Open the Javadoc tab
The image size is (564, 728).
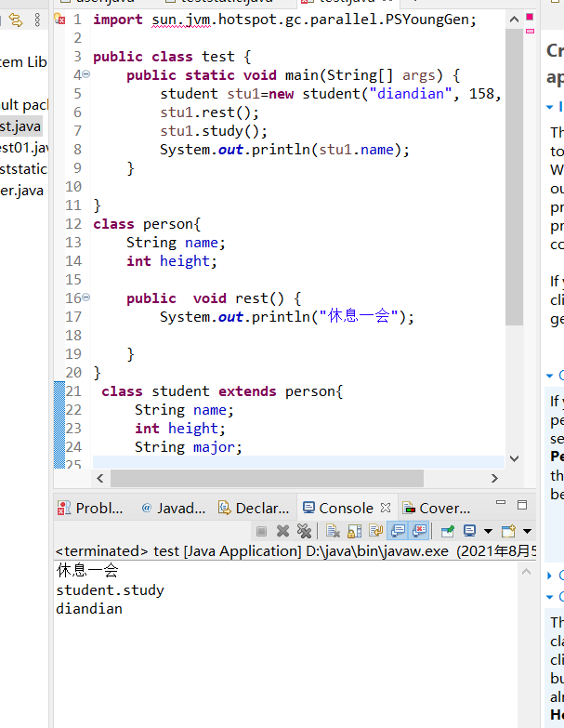(174, 509)
